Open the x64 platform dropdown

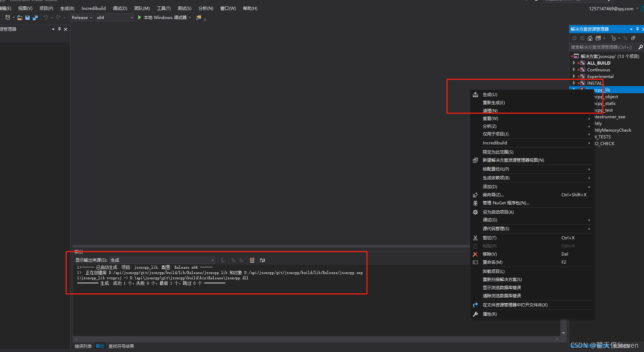tap(115, 18)
